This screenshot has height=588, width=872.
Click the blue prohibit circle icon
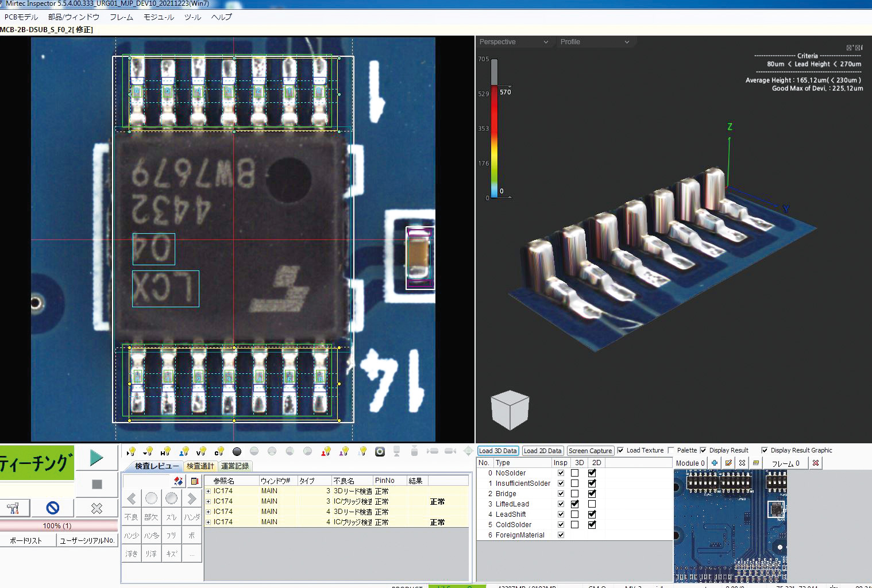pyautogui.click(x=53, y=508)
